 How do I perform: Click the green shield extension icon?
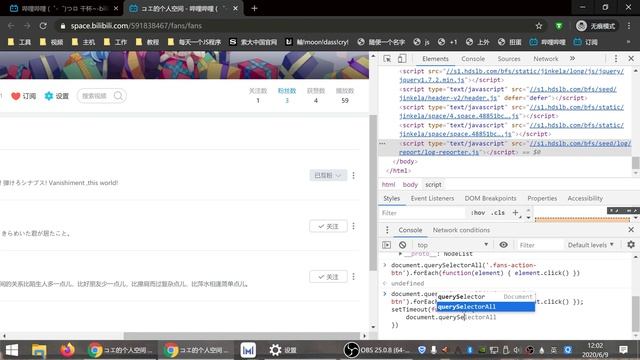pos(559,26)
